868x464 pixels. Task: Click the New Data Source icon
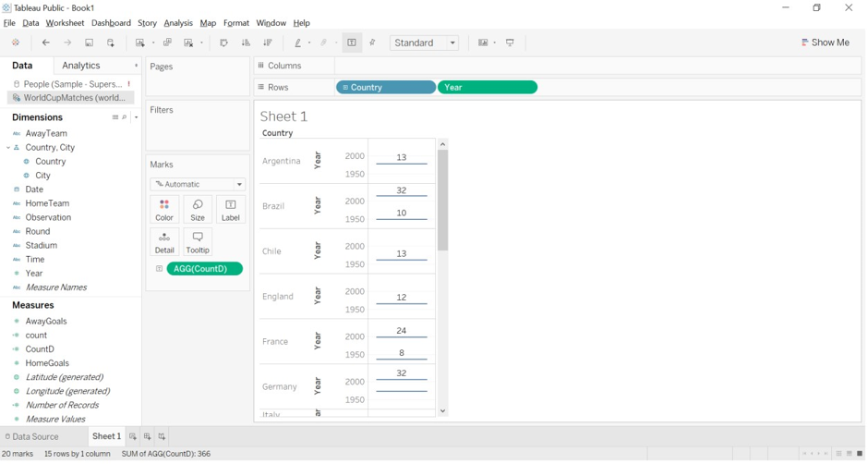pyautogui.click(x=111, y=43)
